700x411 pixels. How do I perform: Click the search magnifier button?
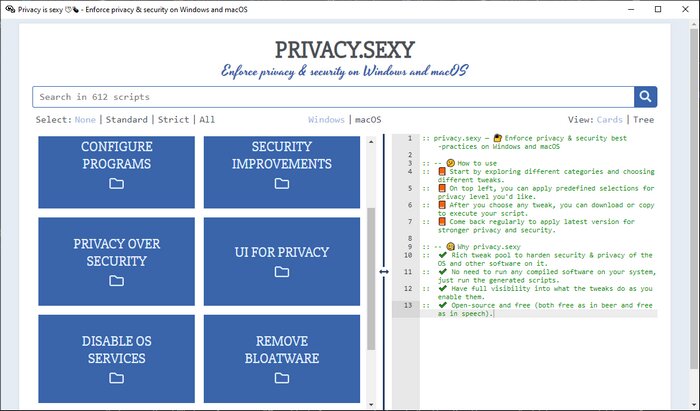[x=645, y=97]
